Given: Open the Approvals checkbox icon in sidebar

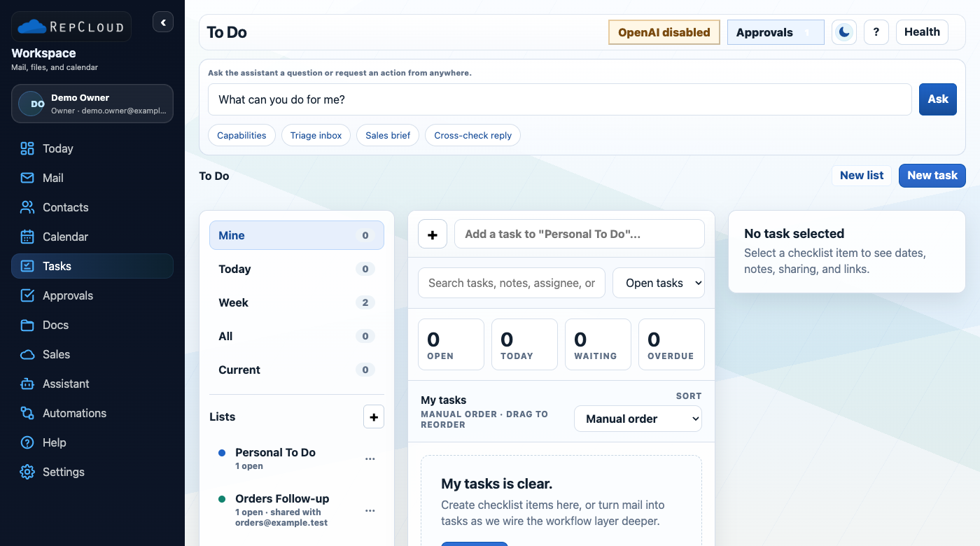Looking at the screenshot, I should point(27,295).
